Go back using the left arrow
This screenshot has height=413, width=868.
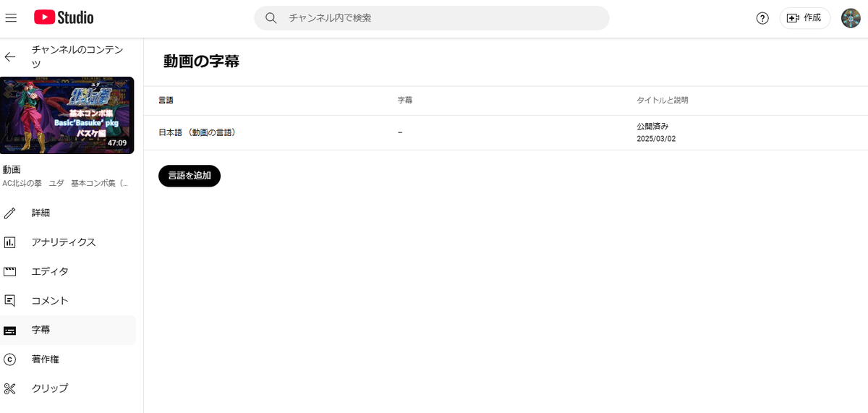[10, 57]
